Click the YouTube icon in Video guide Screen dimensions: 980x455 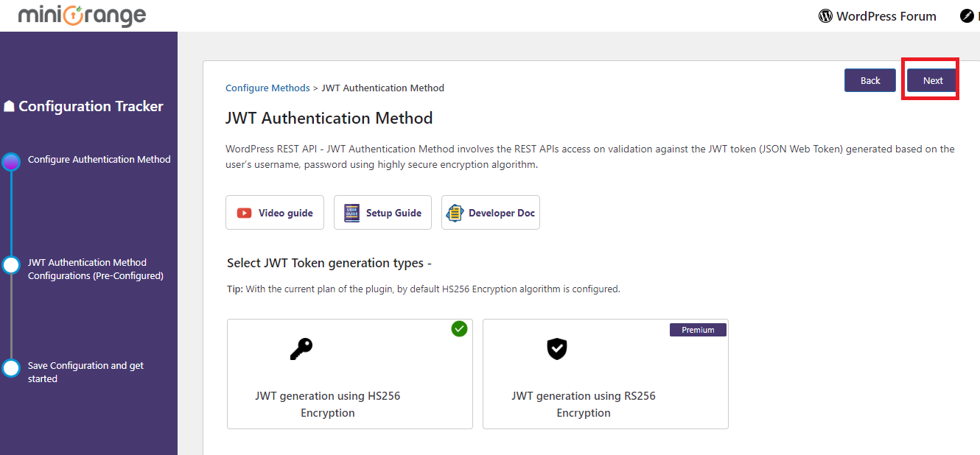244,213
